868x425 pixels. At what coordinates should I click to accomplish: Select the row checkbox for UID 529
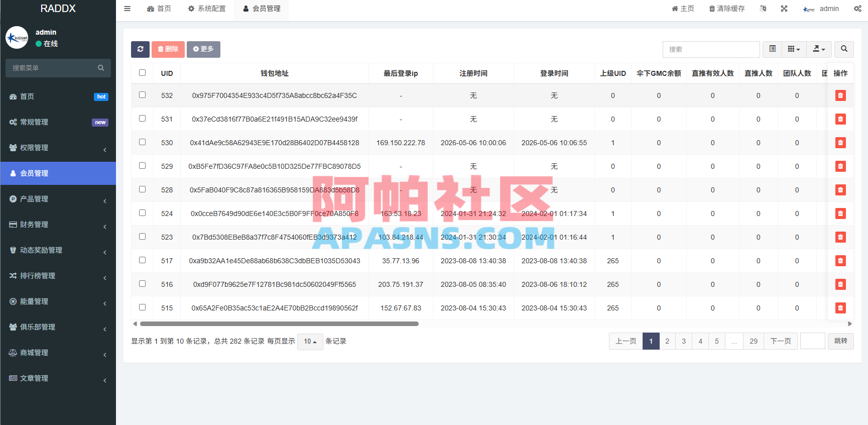143,166
